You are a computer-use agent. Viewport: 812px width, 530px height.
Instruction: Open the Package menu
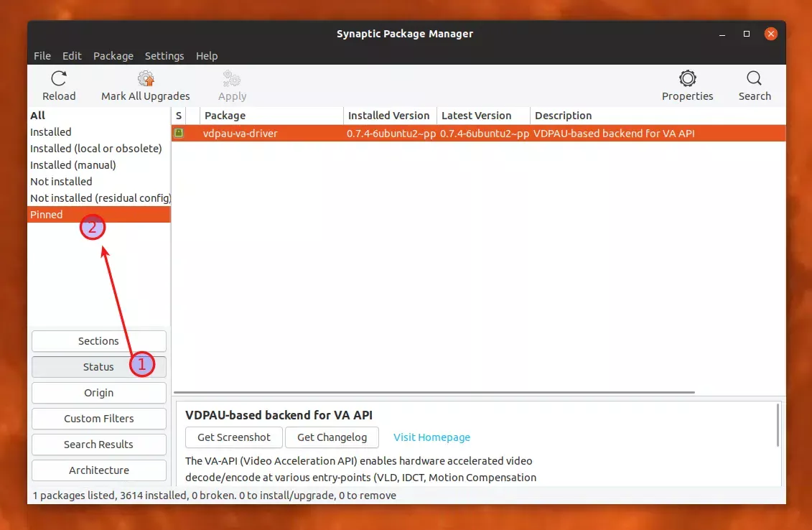pos(113,56)
